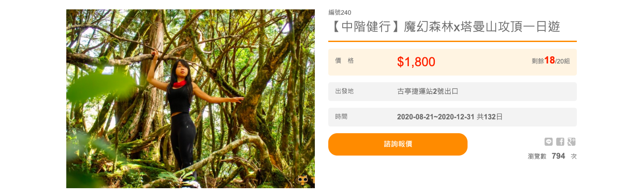
Task: Click the 時間 row label
Action: 341,117
